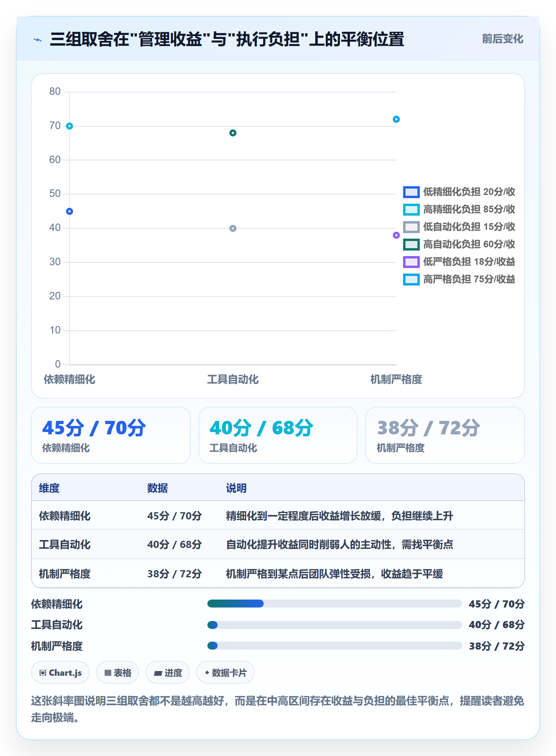Viewport: 556px width, 756px height.
Task: Click the 机制严格度 x-axis label under the chart
Action: (396, 380)
